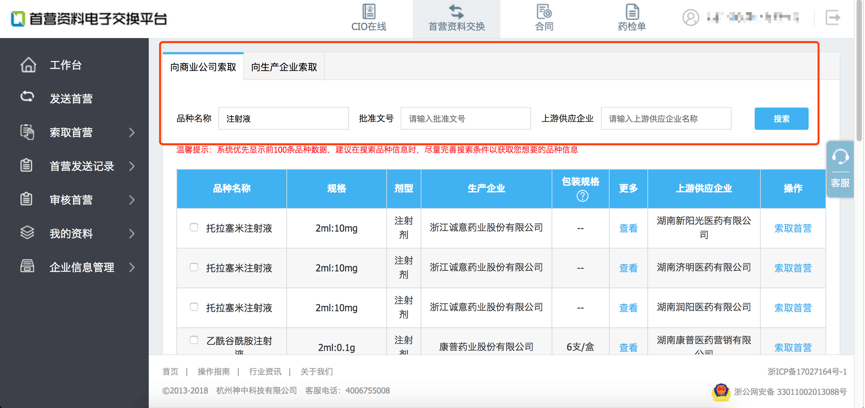The width and height of the screenshot is (865, 408).
Task: Check 托拉塞米注射液 row with 湖南润阳医药
Action: point(194,307)
